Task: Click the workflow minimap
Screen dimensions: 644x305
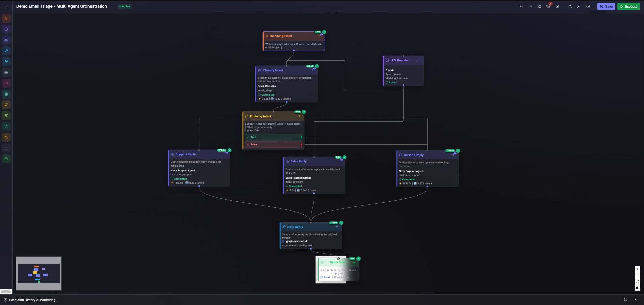Action: pos(39,274)
